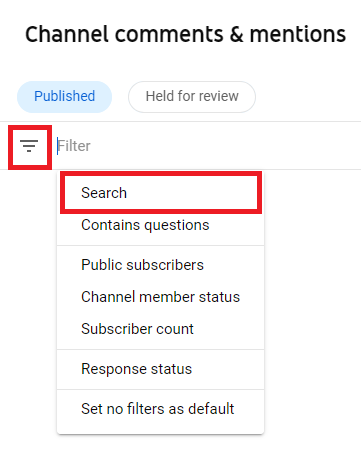Filter by commenter's subscriber count
Viewport: 361px width, 462px height.
coord(161,329)
